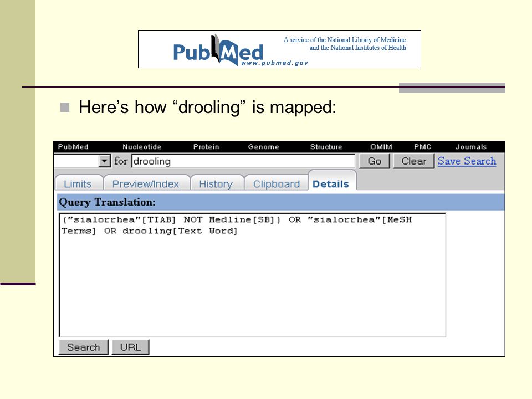The height and width of the screenshot is (399, 532).
Task: Switch to the History tab
Action: click(x=216, y=183)
